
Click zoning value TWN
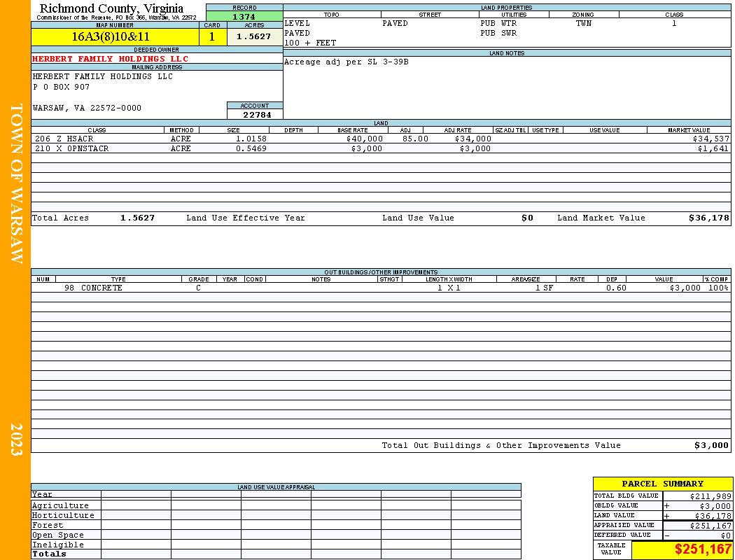coord(584,23)
